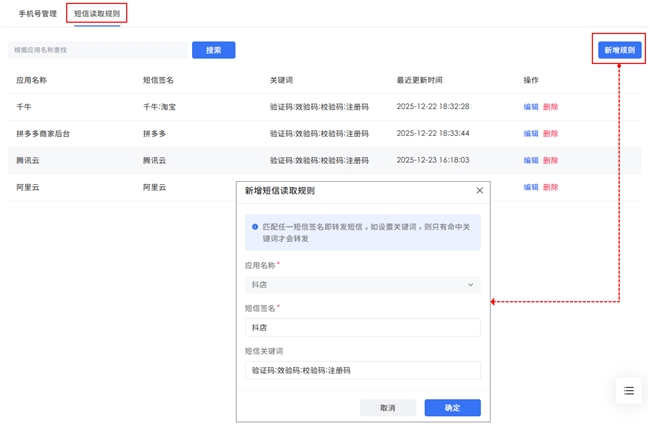Viewport: 650px width, 429px height.
Task: Cancel the dialog with 取消
Action: [x=387, y=408]
